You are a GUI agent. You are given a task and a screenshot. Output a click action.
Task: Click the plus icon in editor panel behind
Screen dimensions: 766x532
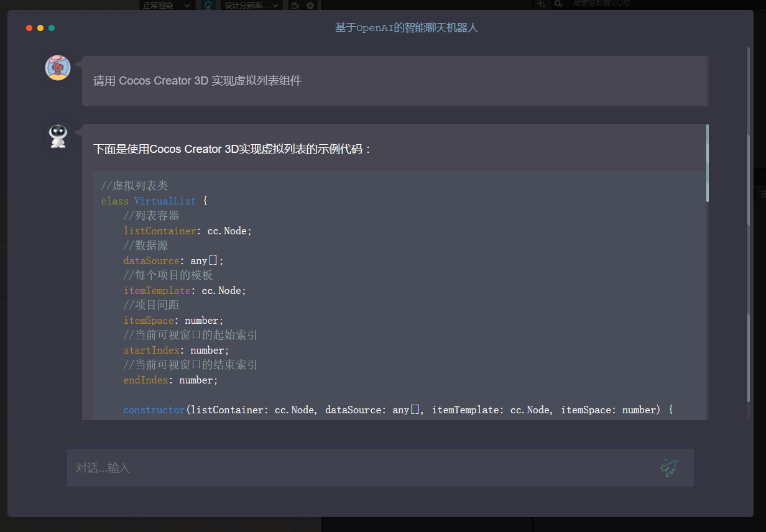(540, 4)
